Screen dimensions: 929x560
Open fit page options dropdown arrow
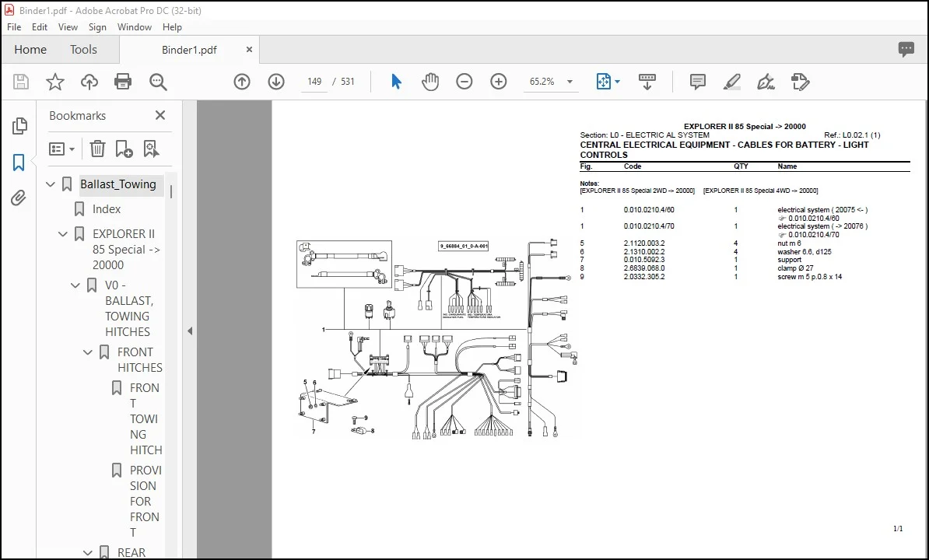click(x=617, y=82)
